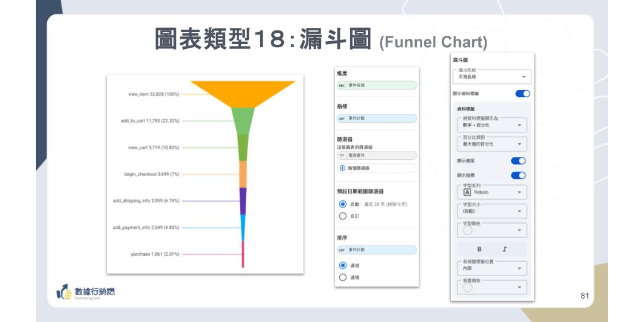This screenshot has width=644, height=322.
Task: Click the font 'A' icon beside Roboto
Action: (467, 192)
